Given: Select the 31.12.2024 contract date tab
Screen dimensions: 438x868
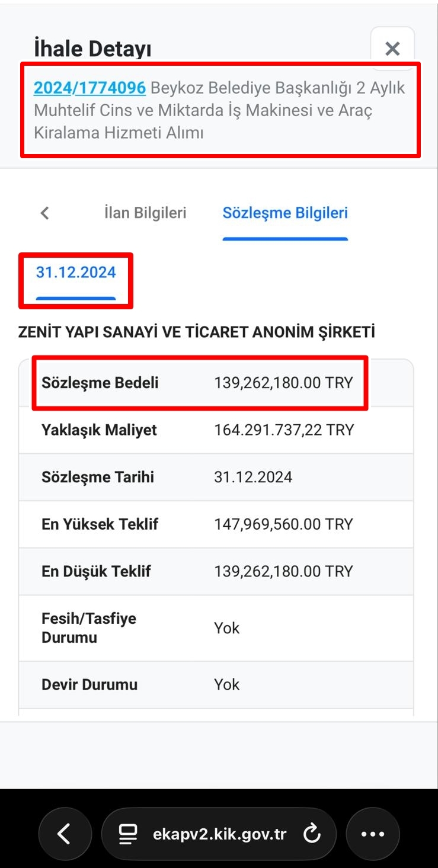Looking at the screenshot, I should (76, 273).
